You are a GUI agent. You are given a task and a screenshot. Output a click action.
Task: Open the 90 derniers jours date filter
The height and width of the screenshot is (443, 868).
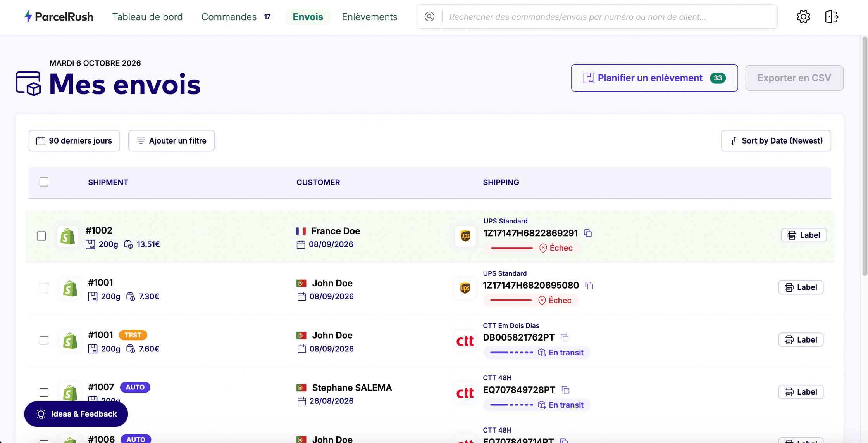[74, 140]
